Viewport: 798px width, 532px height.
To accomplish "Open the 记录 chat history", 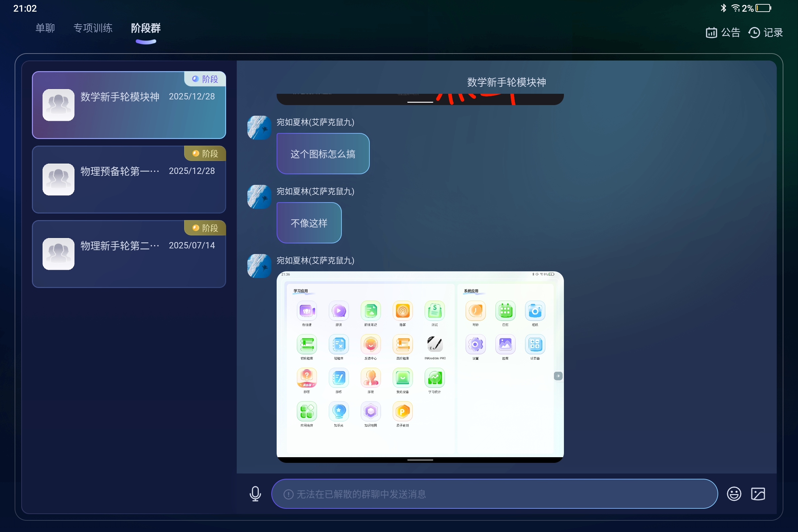I will 766,32.
